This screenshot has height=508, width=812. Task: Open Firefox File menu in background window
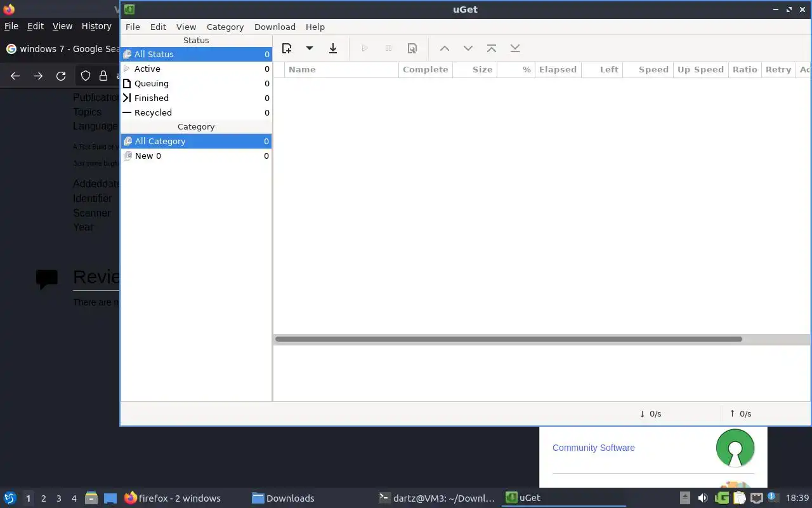click(11, 26)
